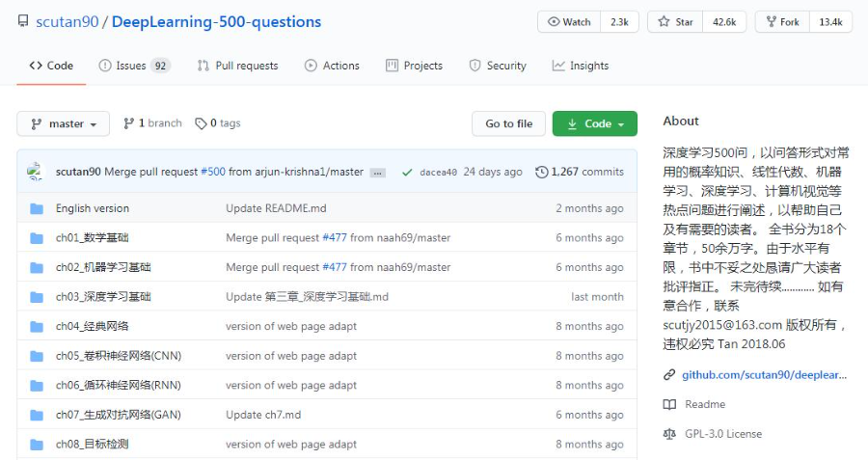The width and height of the screenshot is (868, 460).
Task: Open the Security tab
Action: point(498,66)
